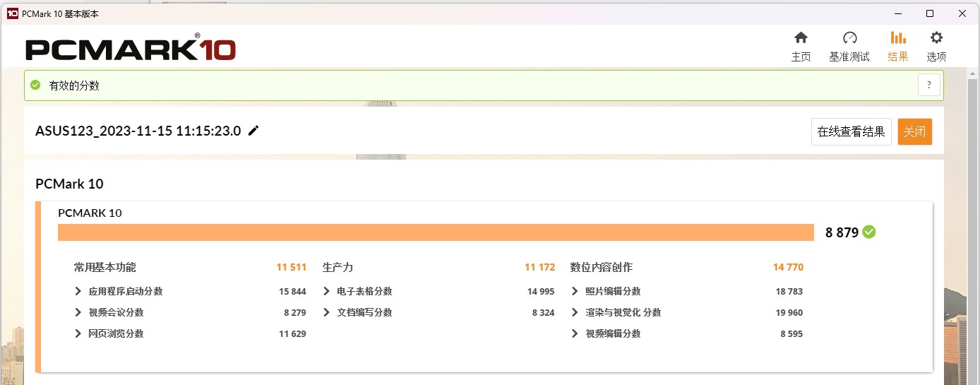Click the video conferencing value 8 279
This screenshot has width=980, height=385.
coord(295,312)
